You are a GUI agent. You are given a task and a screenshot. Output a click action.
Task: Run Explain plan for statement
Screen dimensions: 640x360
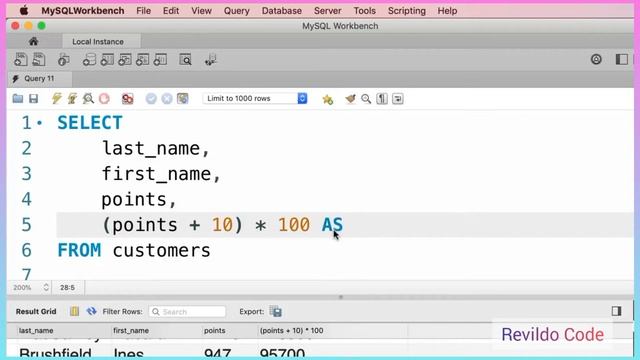(x=88, y=98)
